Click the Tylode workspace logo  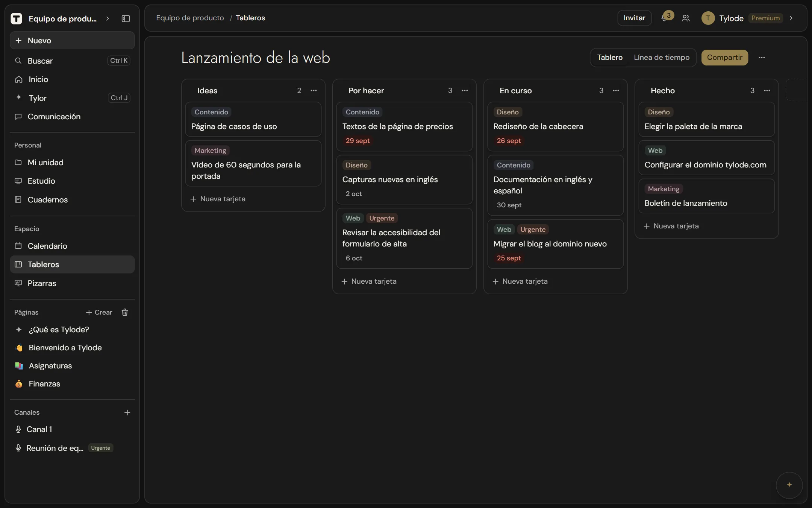(x=16, y=18)
